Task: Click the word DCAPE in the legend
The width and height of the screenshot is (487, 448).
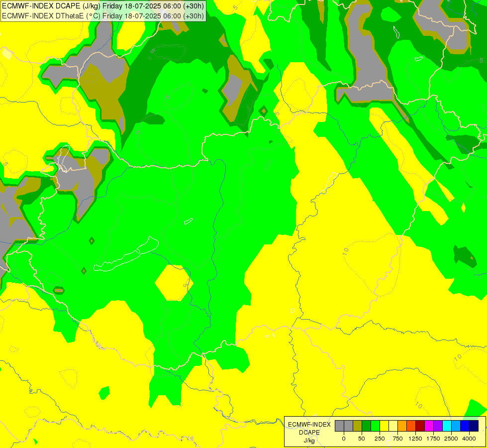Action: tap(309, 433)
